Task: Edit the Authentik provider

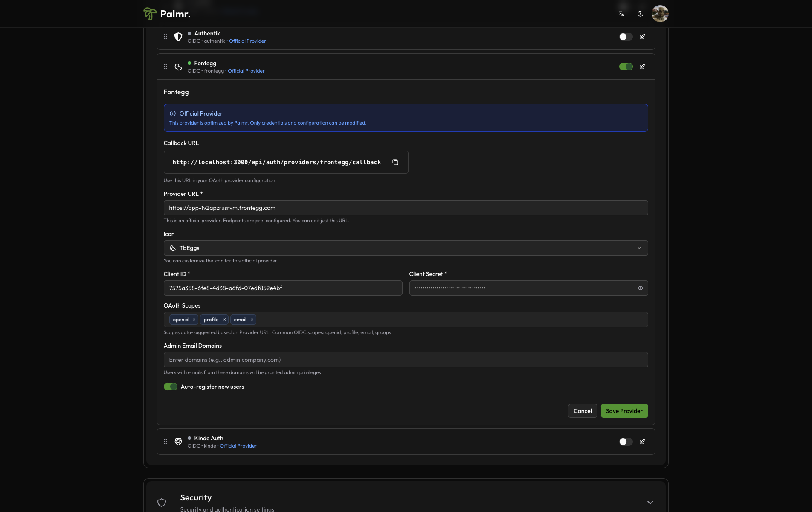Action: click(x=642, y=37)
